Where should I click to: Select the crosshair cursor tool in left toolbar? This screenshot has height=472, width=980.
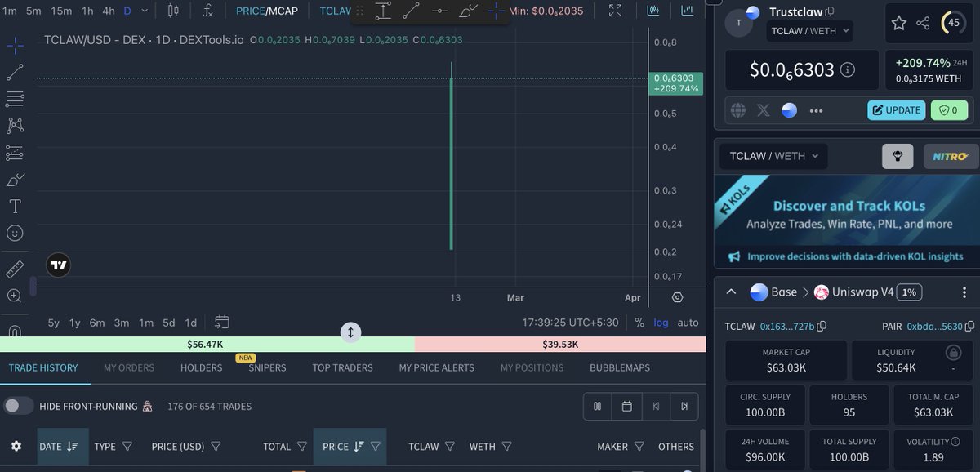coord(15,45)
